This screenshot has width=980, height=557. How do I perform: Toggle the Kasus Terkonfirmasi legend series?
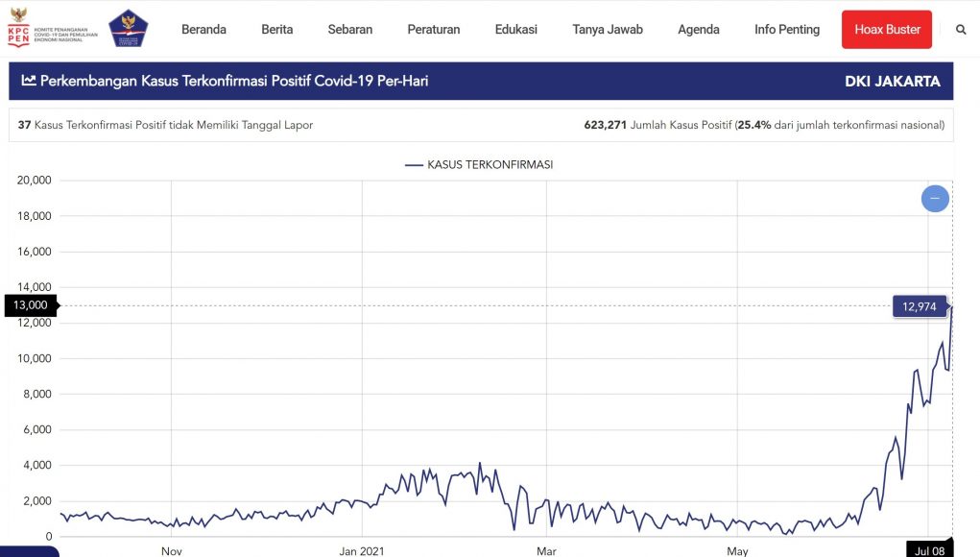coord(479,164)
